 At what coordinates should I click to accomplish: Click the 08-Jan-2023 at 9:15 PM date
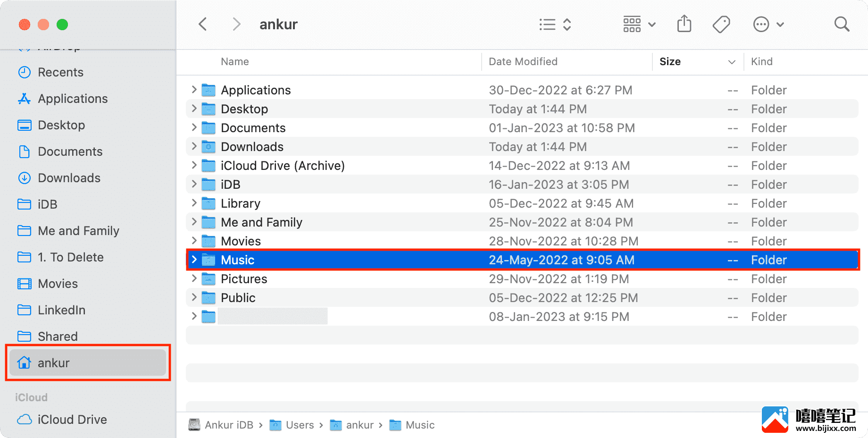pos(559,317)
